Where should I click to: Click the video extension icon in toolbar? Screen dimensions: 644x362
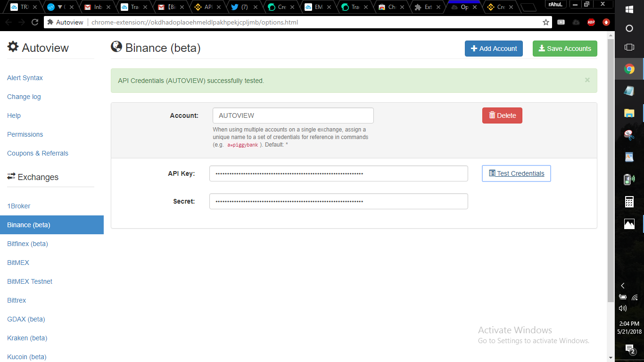561,22
